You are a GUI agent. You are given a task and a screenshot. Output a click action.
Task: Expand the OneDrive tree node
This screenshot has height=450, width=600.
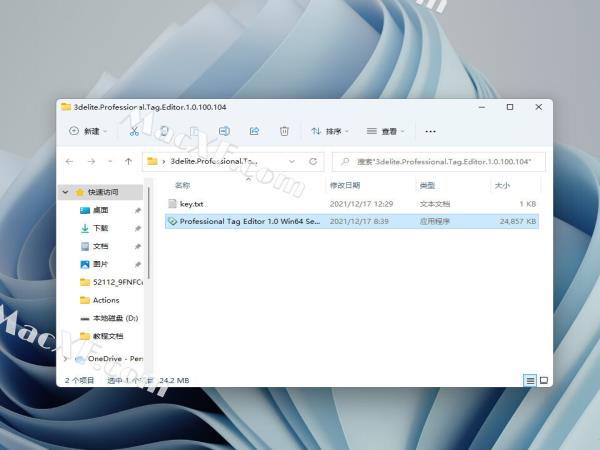(x=65, y=359)
